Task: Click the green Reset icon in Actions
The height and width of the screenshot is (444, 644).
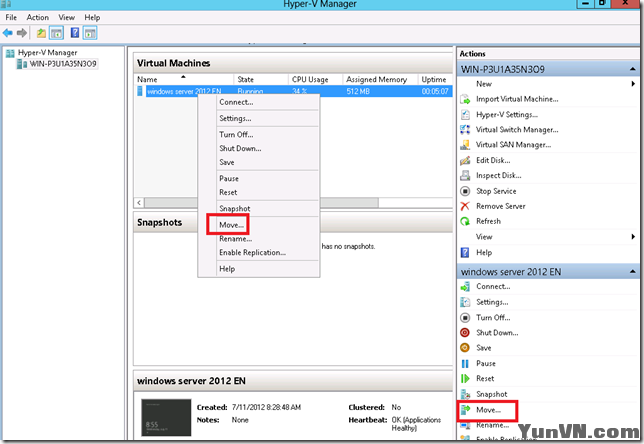Action: click(x=465, y=379)
